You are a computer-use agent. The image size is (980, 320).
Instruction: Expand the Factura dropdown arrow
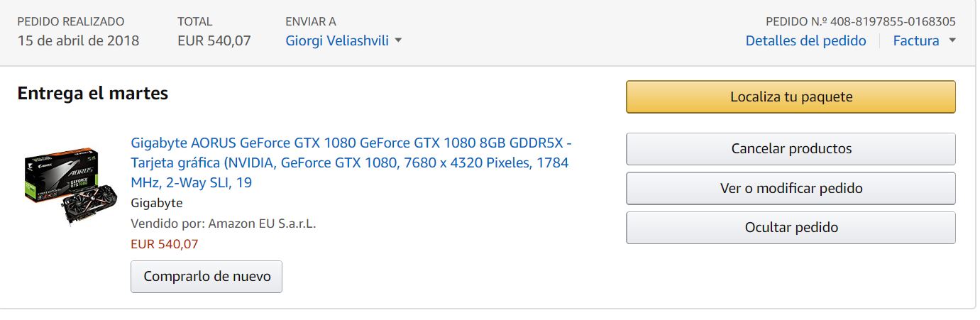[x=953, y=41]
